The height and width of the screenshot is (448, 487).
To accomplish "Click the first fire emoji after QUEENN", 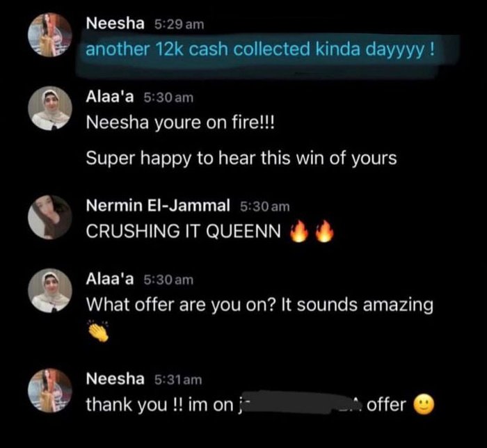I will (x=298, y=231).
